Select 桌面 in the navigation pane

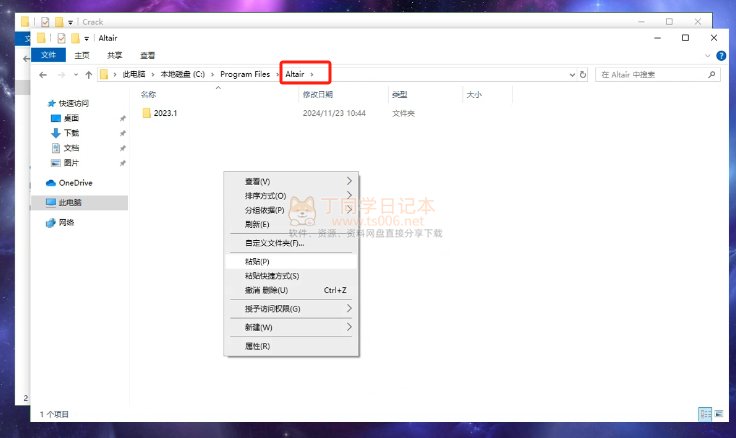click(x=71, y=118)
